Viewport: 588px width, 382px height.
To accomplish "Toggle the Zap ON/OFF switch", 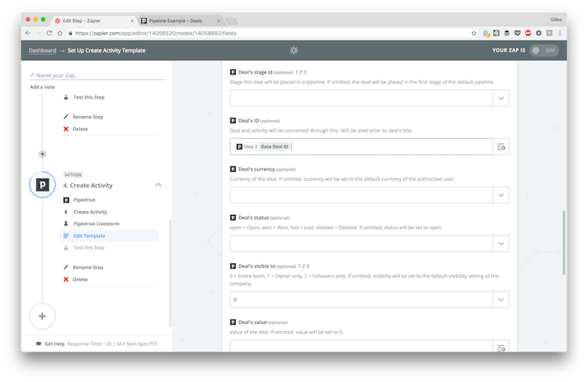I will pyautogui.click(x=544, y=50).
